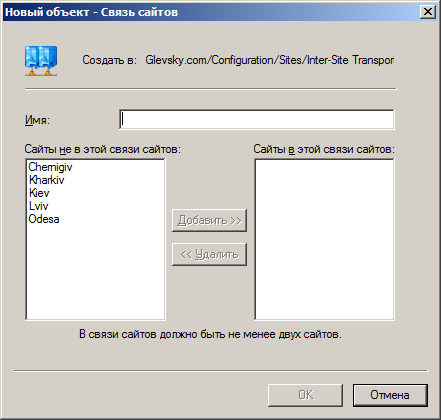Click the Glevsky.com configuration path text
441x420 pixels.
pos(270,60)
